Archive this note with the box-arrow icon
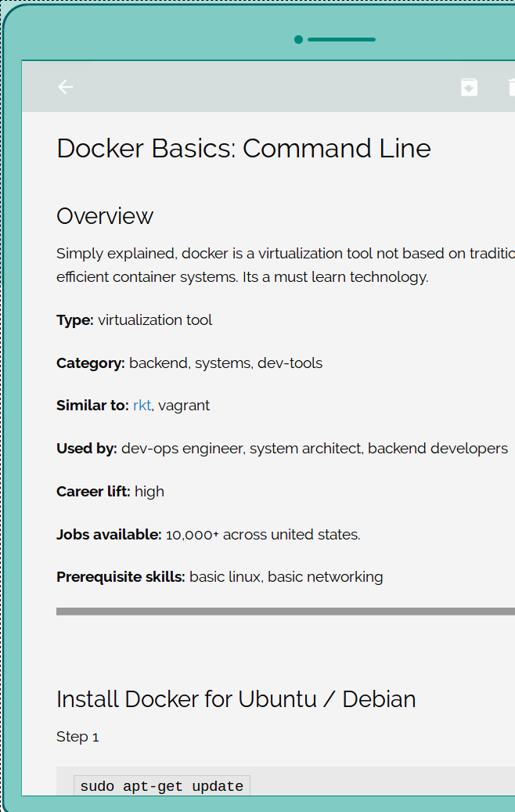515x812 pixels. [469, 87]
